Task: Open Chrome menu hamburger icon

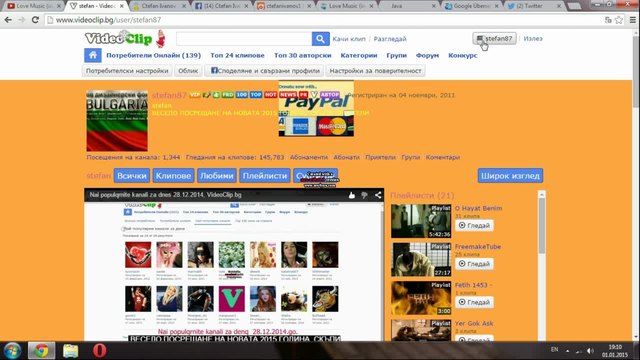Action: coord(633,20)
